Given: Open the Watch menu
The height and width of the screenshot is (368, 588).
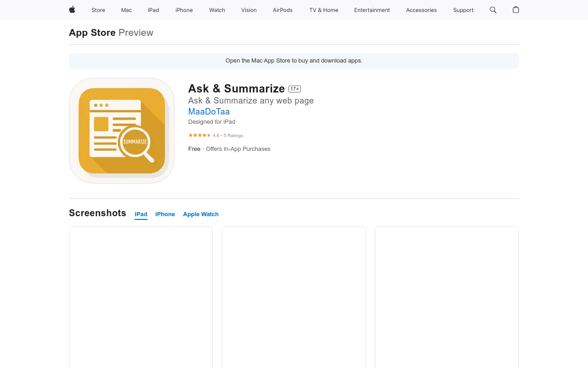Looking at the screenshot, I should tap(217, 10).
